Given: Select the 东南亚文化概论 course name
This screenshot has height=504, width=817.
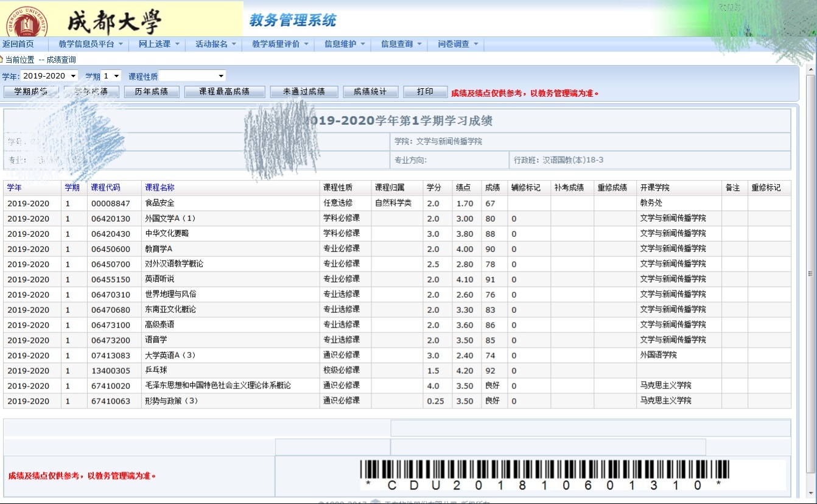Looking at the screenshot, I should (x=170, y=310).
